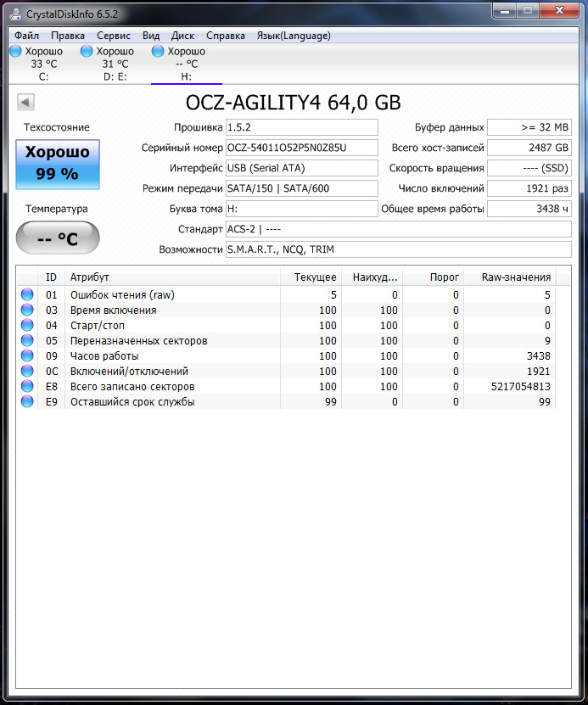Image resolution: width=588 pixels, height=705 pixels.
Task: Click the Стандарт ACS-2 field
Action: [x=398, y=229]
